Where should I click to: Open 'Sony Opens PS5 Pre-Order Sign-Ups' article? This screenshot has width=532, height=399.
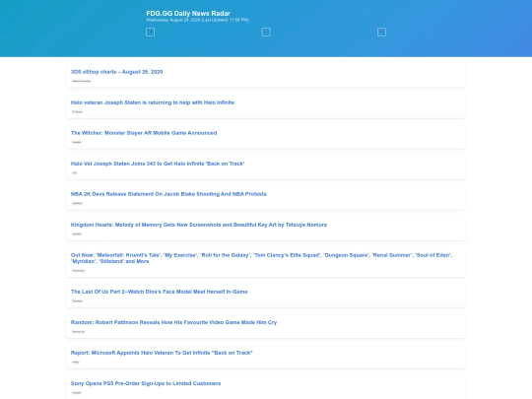point(146,383)
